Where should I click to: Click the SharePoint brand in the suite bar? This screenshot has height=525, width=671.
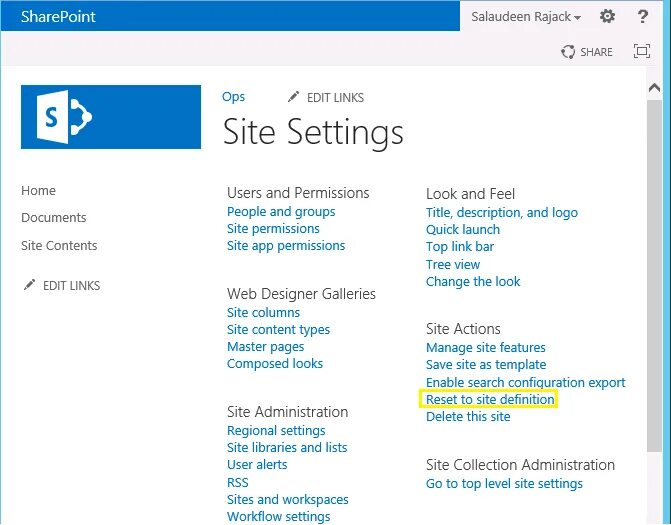pos(59,16)
